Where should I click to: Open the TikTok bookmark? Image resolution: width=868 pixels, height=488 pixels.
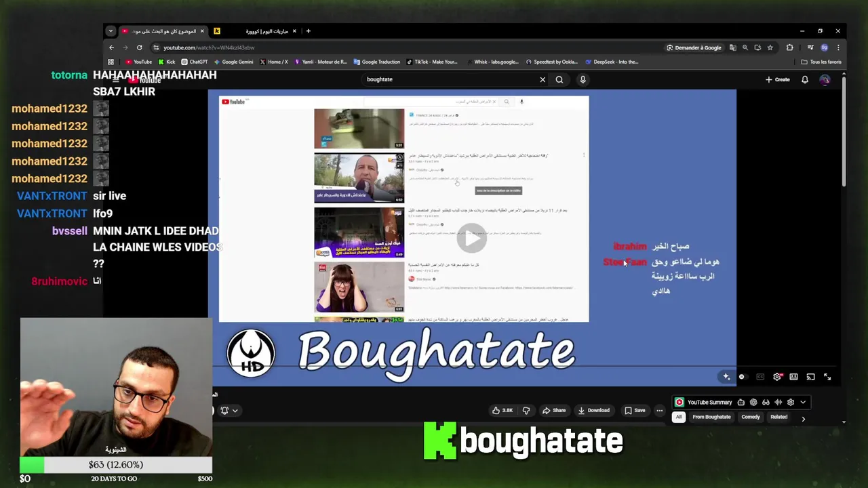coord(432,62)
